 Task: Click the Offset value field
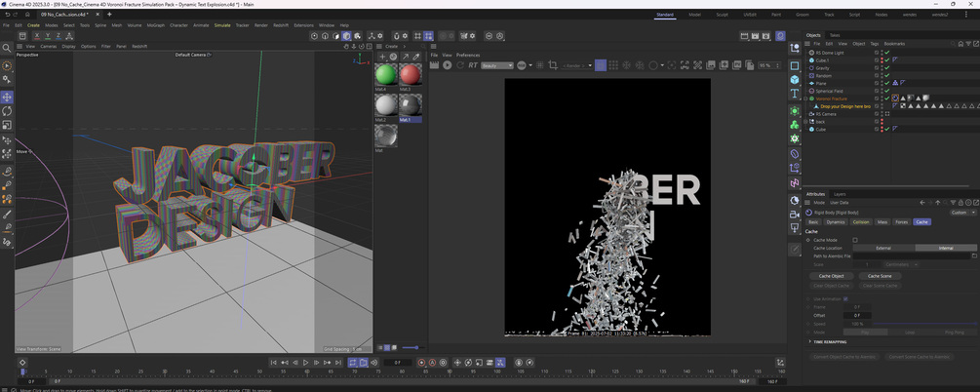click(857, 315)
